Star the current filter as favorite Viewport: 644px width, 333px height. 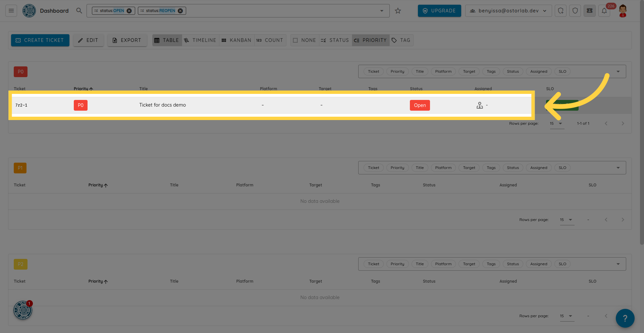coord(398,11)
